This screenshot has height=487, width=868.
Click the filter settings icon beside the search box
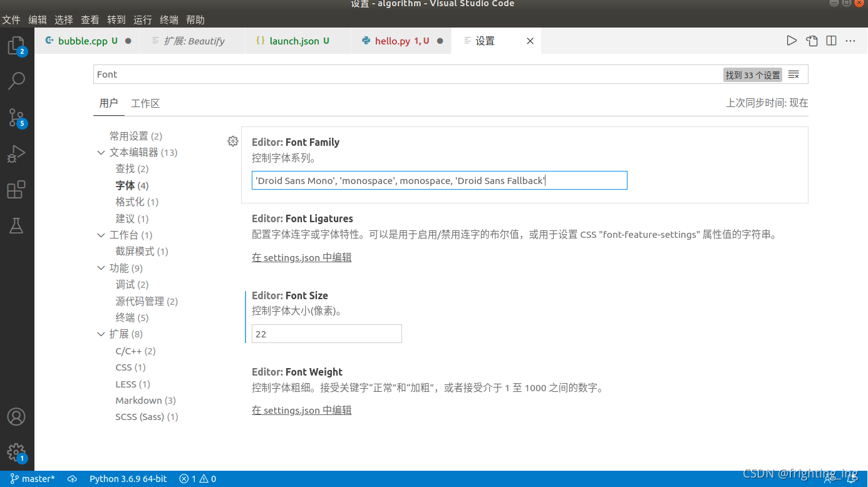793,74
